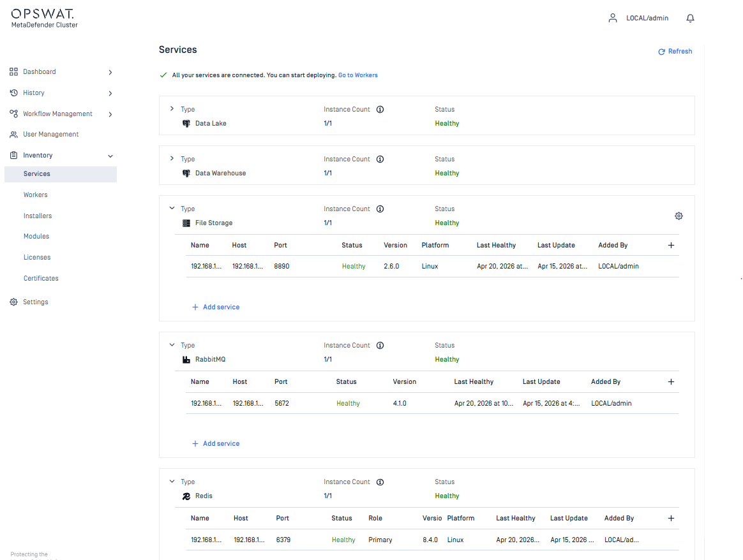Click info icon beside Data Lake Instance Count
Viewport: 743px width, 560px height.
[x=380, y=110]
